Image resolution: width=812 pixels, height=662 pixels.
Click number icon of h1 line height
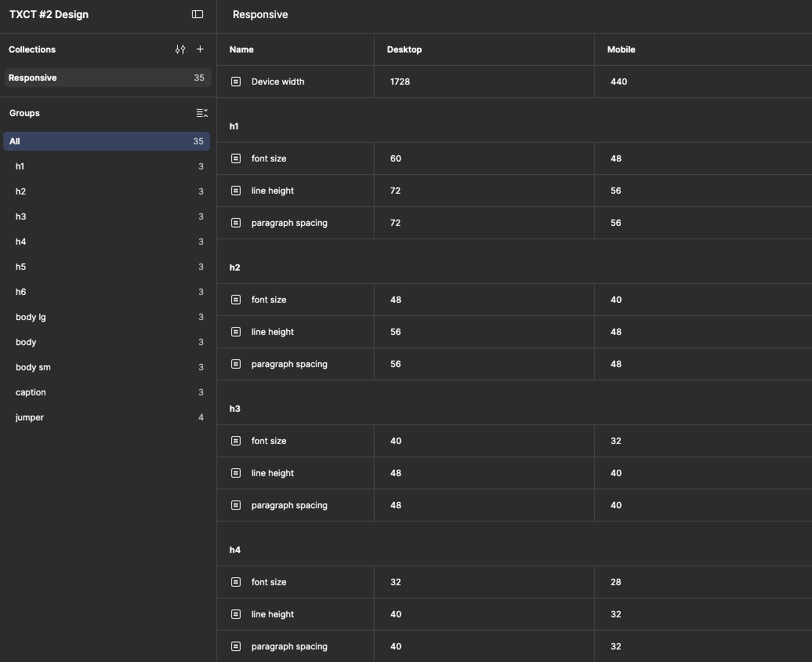[236, 191]
